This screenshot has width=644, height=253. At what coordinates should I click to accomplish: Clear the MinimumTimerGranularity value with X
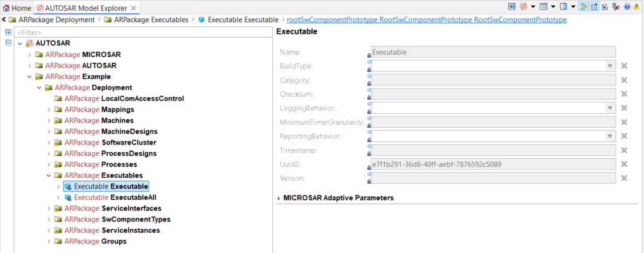[624, 122]
